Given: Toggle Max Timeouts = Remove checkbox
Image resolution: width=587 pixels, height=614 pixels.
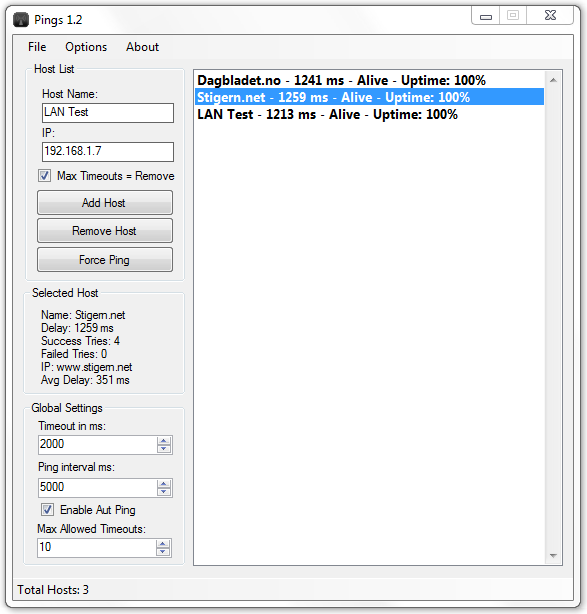Looking at the screenshot, I should coord(44,175).
